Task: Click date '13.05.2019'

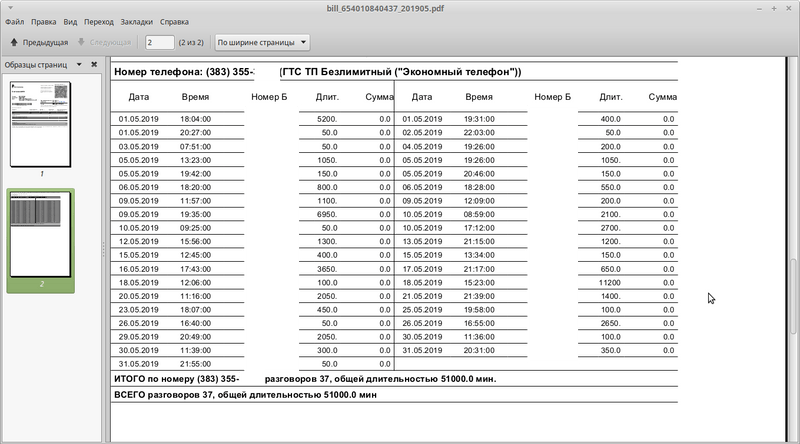Action: 422,241
